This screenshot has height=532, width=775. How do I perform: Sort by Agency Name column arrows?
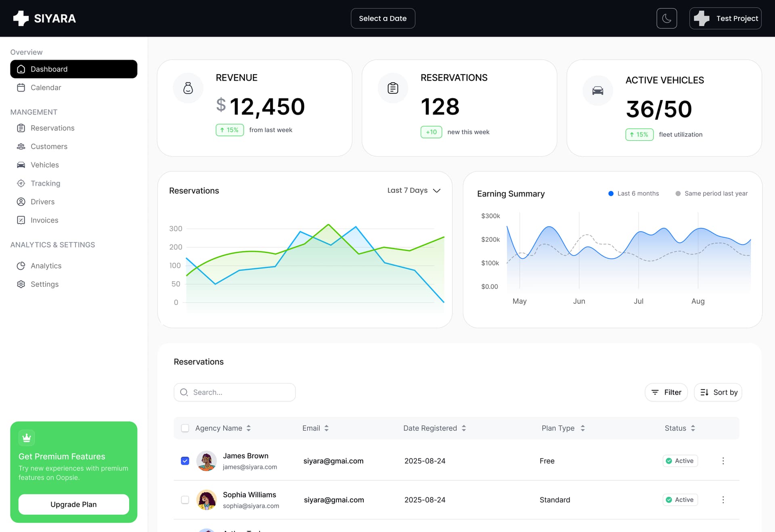pyautogui.click(x=249, y=428)
